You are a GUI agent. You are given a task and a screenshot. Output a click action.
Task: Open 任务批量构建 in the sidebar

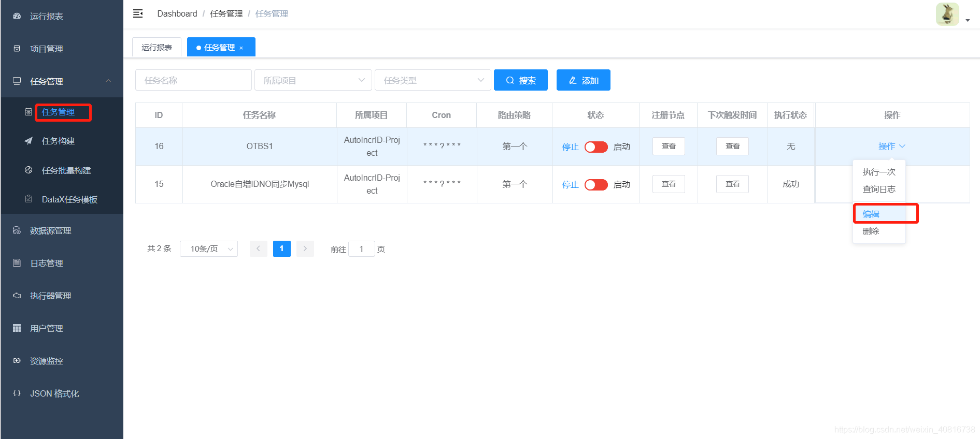[62, 170]
